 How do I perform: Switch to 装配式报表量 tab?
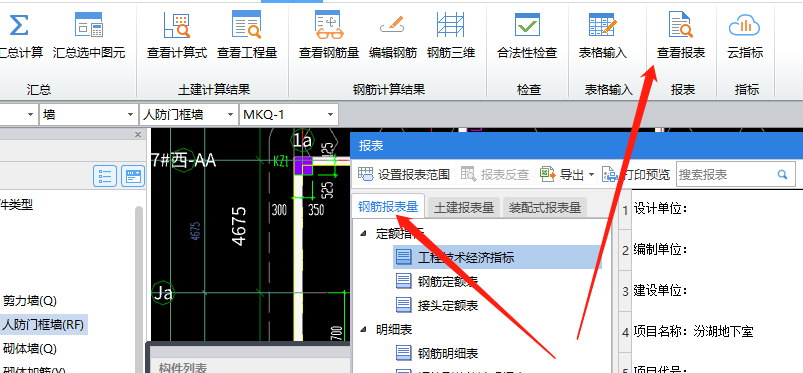coord(545,208)
